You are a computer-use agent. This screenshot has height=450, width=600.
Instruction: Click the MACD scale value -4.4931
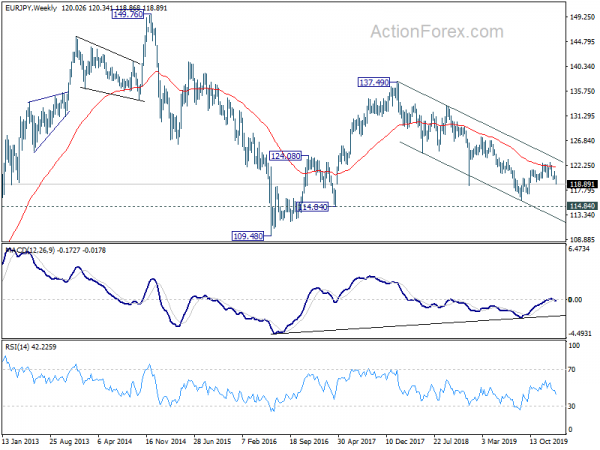pos(581,333)
